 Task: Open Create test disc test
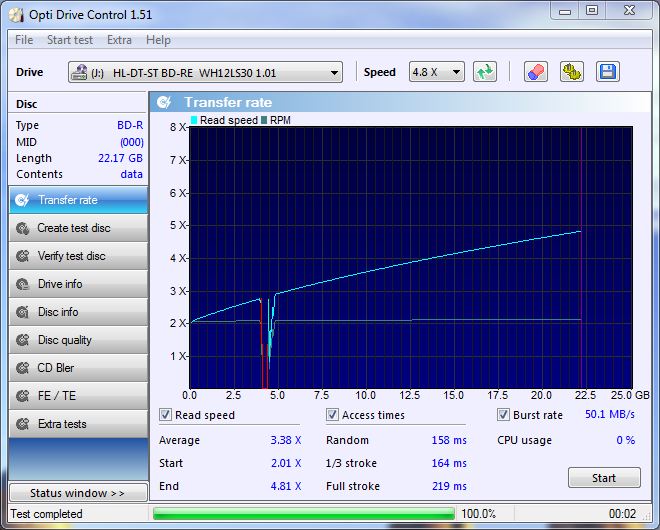click(78, 228)
